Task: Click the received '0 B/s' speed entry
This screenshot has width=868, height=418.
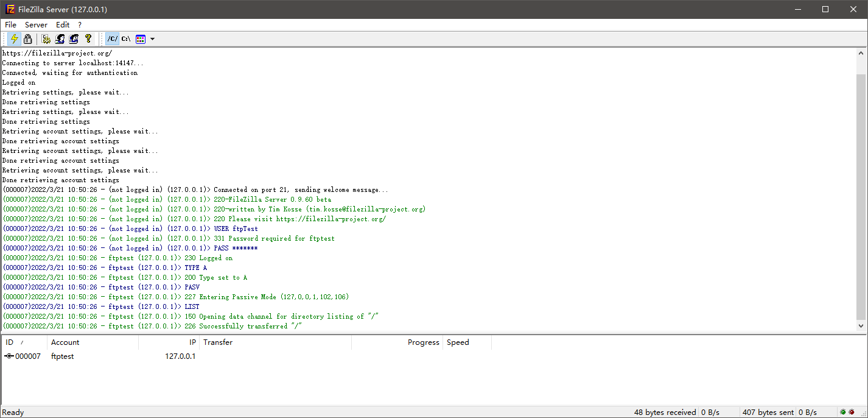Action: [711, 413]
